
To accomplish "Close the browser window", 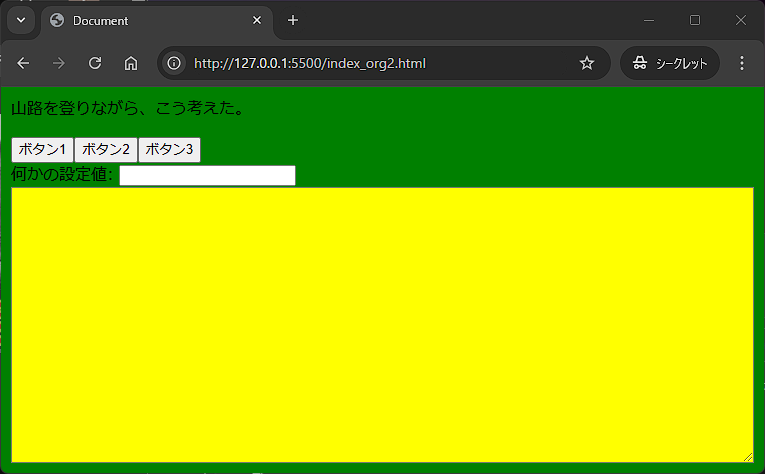I will pos(741,20).
